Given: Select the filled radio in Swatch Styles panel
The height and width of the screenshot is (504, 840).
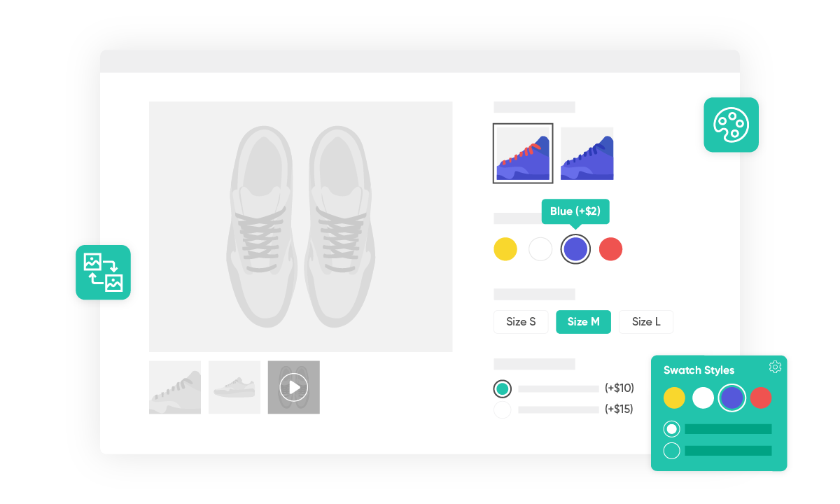Looking at the screenshot, I should pos(671,428).
